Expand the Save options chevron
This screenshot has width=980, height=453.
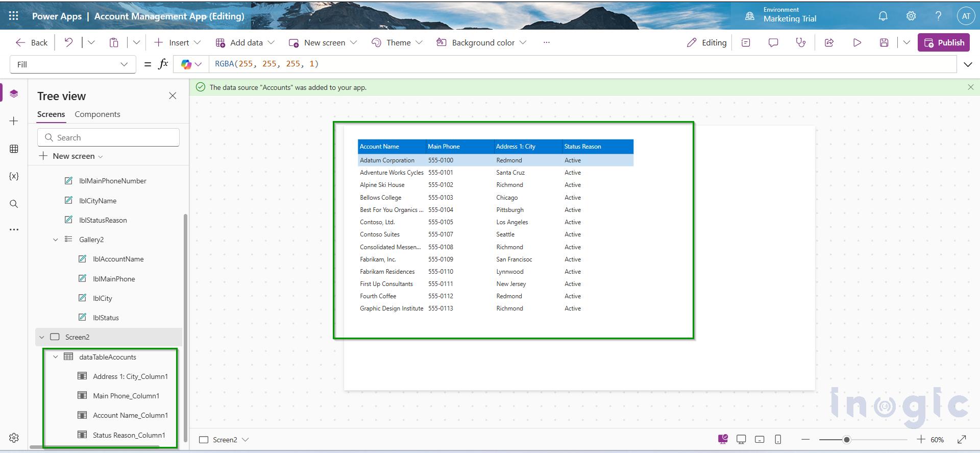click(906, 42)
